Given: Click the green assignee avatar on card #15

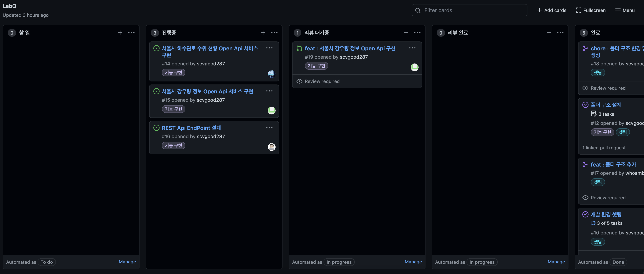Looking at the screenshot, I should (272, 110).
